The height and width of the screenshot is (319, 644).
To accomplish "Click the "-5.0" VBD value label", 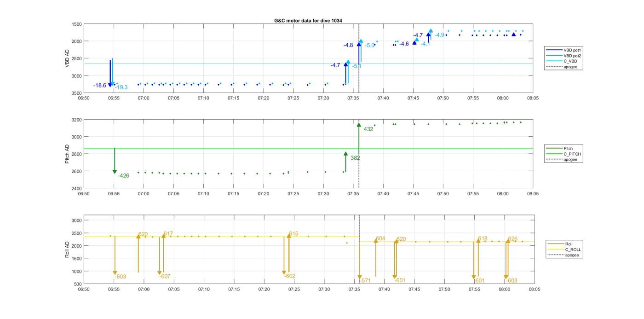I will tap(370, 46).
